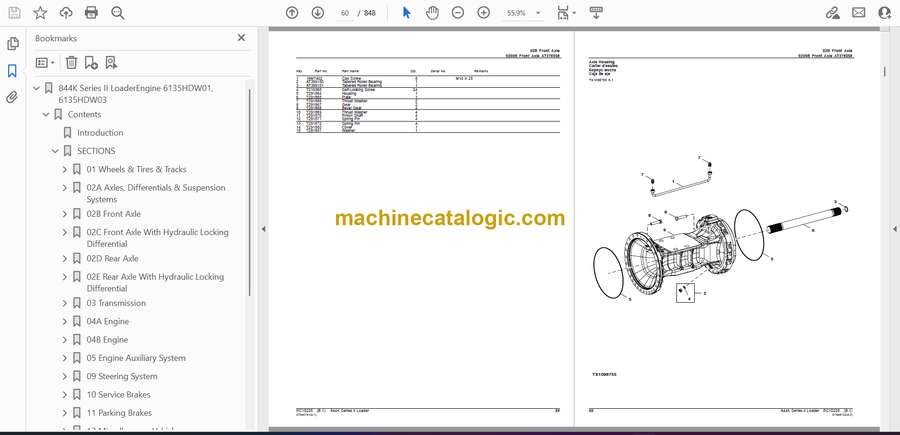Open the page thumbnails panel icon
Viewport: 900px width, 435px height.
[x=12, y=44]
